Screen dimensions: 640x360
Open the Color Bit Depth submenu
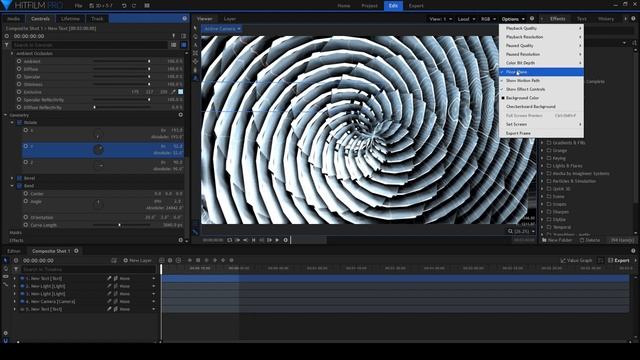[541, 63]
